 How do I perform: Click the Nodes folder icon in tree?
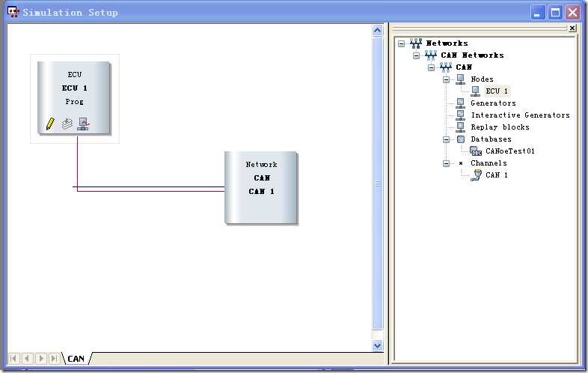click(x=461, y=79)
